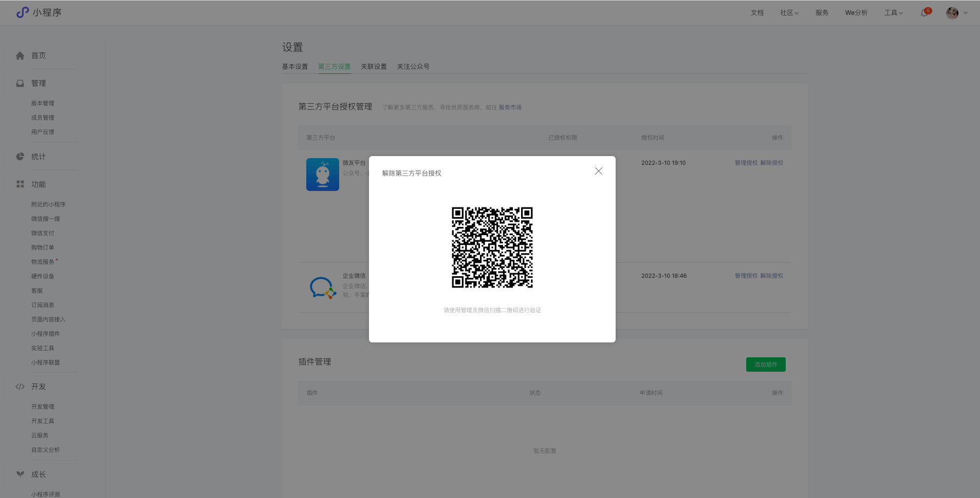Click the 微友平台 logo thumbnail
Viewport: 980px width, 498px height.
click(323, 175)
